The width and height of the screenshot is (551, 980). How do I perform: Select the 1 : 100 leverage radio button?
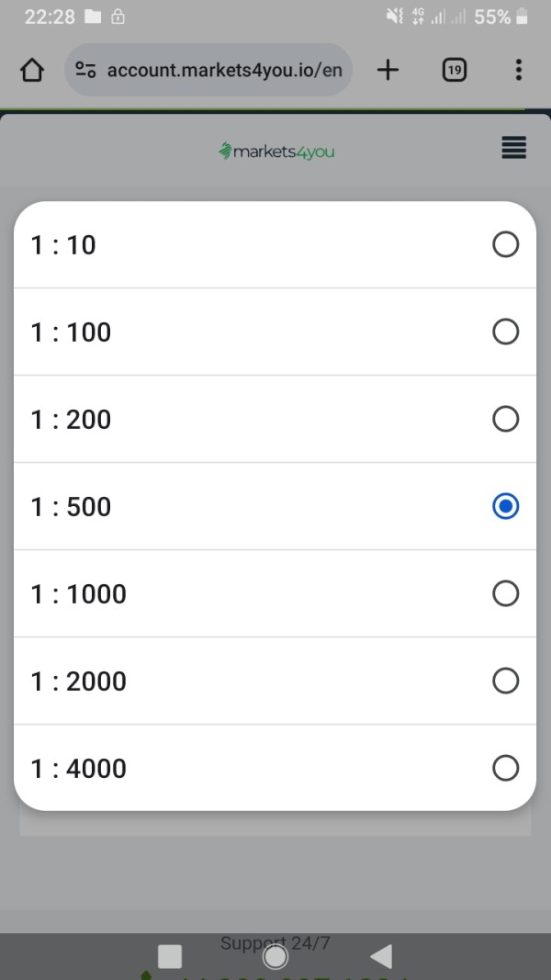pos(505,332)
